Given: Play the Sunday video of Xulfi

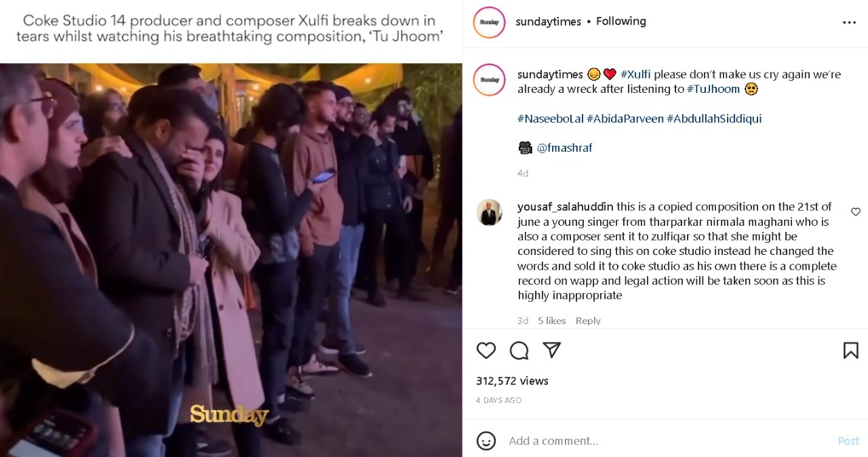Looking at the screenshot, I should (231, 260).
